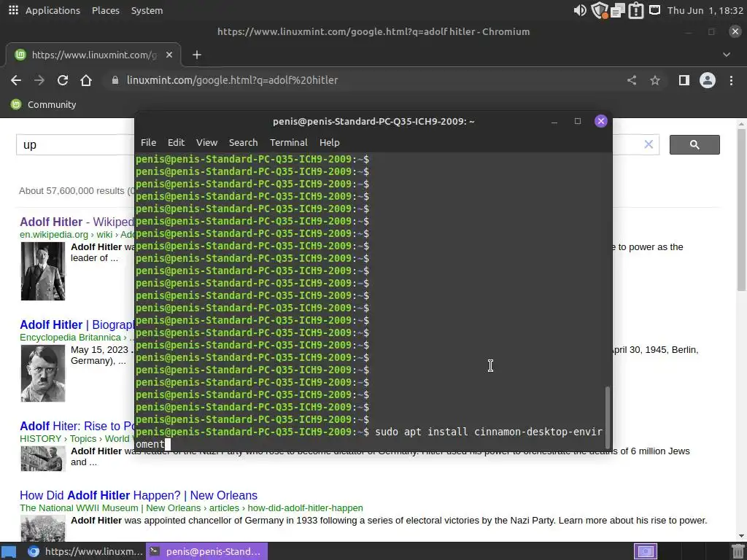Open terminal Search menu

tap(243, 142)
